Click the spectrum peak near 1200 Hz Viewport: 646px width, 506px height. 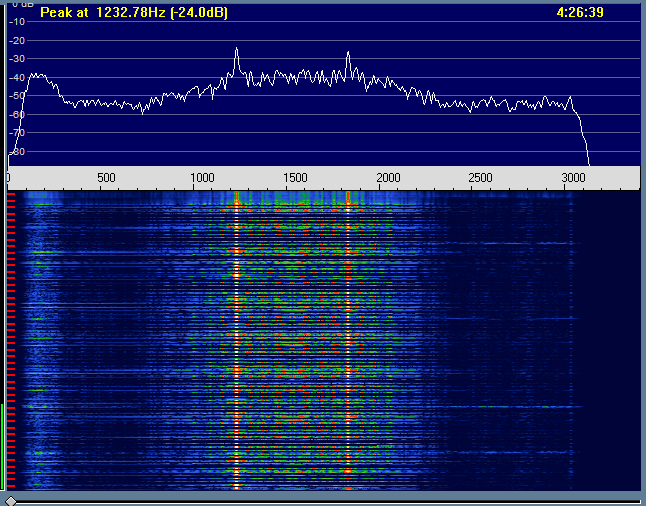pos(237,50)
